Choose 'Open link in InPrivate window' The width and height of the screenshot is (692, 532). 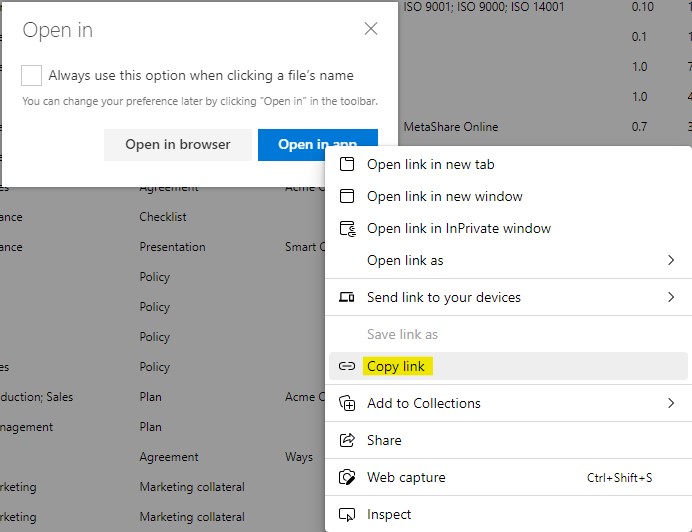459,228
